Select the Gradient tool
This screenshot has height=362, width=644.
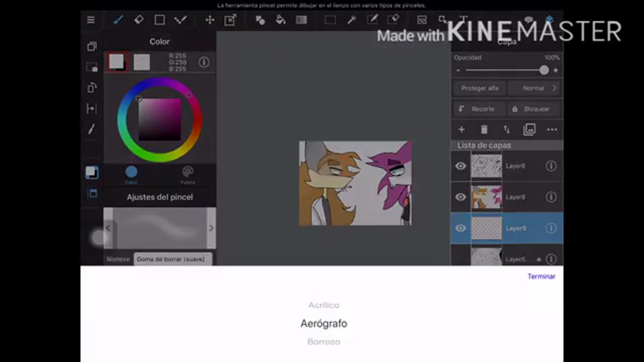click(x=301, y=20)
